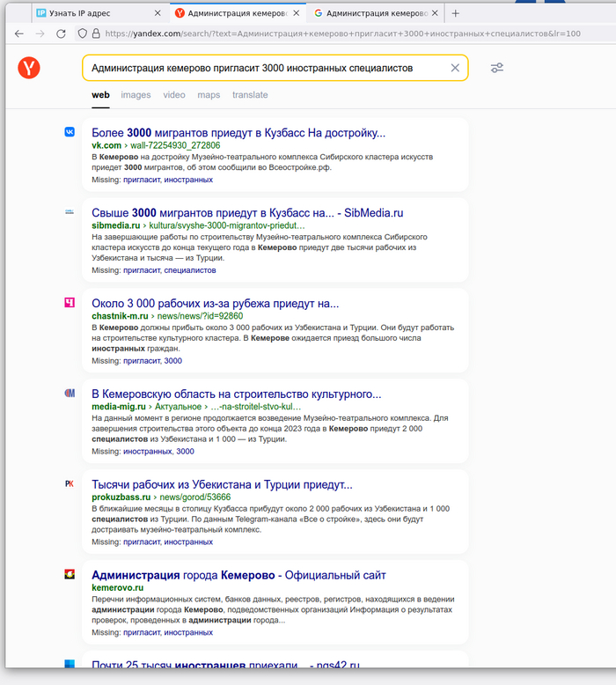This screenshot has width=616, height=685.
Task: Click the VK favicon of first result
Action: [x=70, y=132]
